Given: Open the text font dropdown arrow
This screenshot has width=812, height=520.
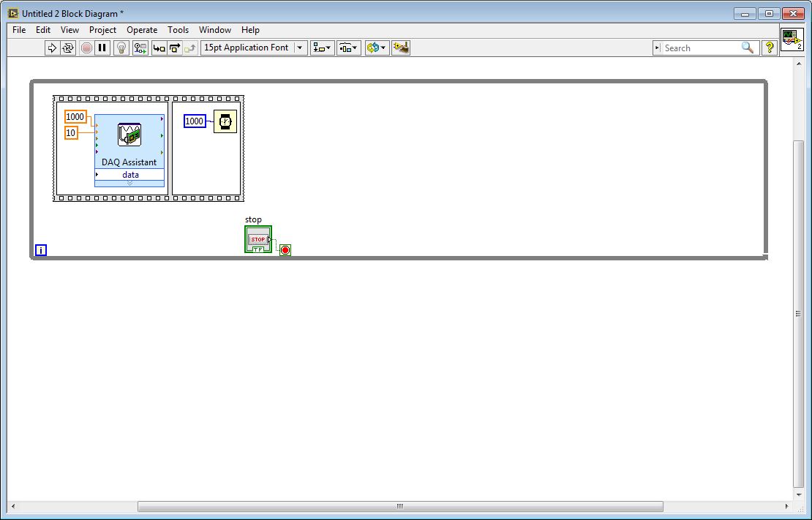Looking at the screenshot, I should point(300,48).
